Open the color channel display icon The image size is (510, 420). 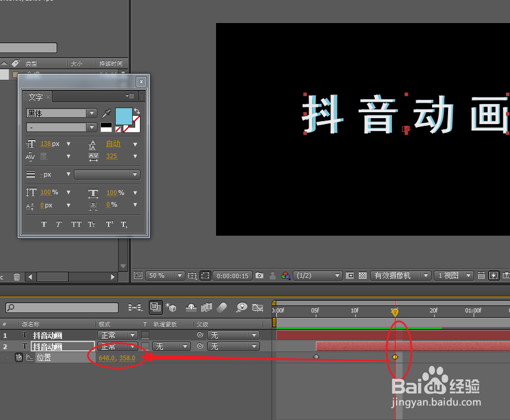coord(286,275)
